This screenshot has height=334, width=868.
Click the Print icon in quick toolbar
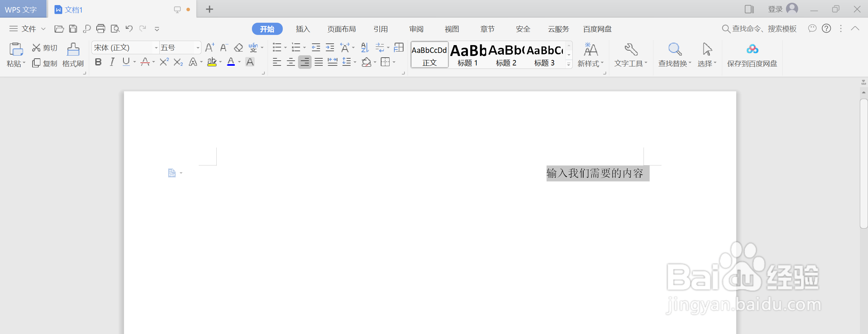click(x=101, y=29)
